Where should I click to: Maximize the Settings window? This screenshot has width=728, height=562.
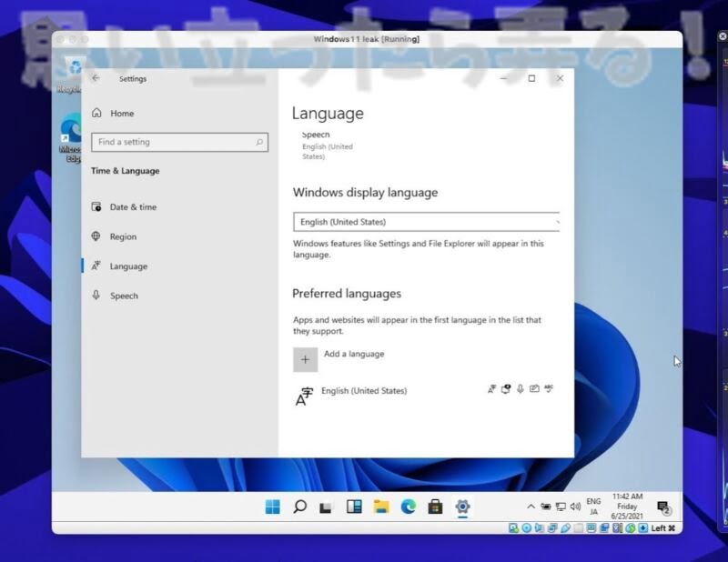tap(531, 78)
